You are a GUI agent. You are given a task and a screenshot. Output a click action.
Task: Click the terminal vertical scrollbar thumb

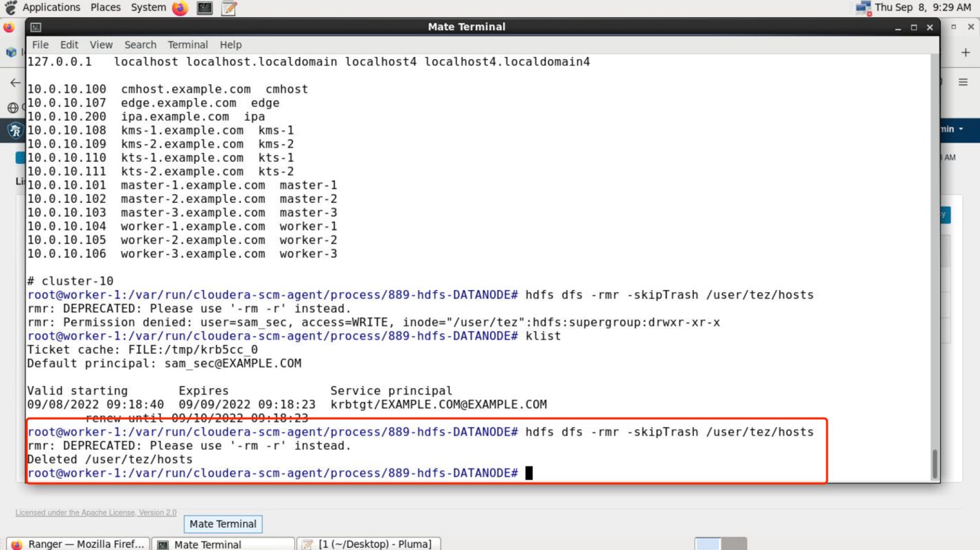click(934, 464)
